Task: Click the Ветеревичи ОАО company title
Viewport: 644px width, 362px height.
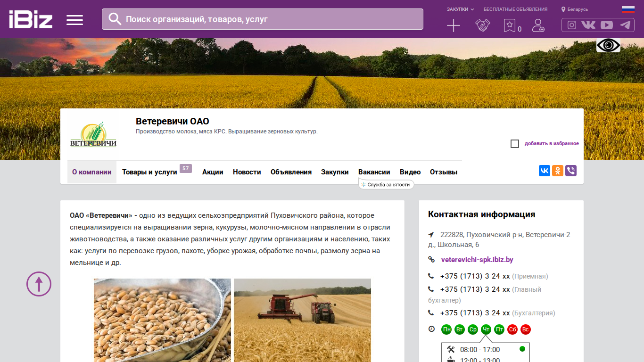Action: [173, 122]
